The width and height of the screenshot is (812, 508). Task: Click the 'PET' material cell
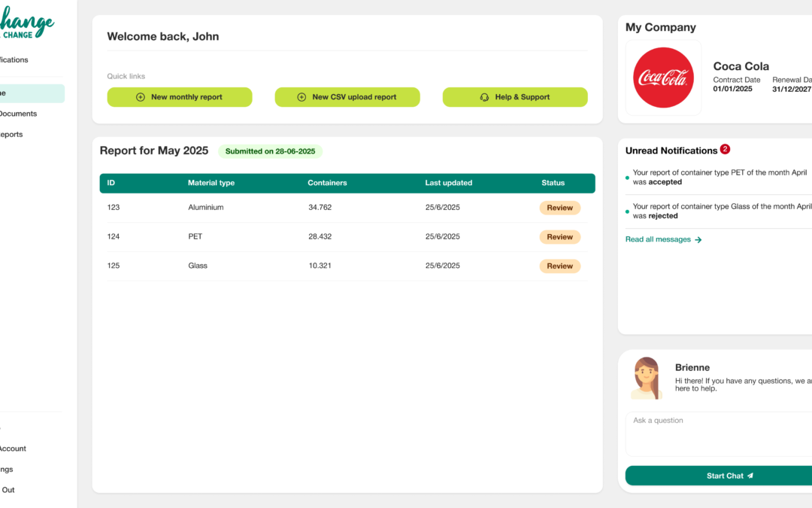pos(195,236)
